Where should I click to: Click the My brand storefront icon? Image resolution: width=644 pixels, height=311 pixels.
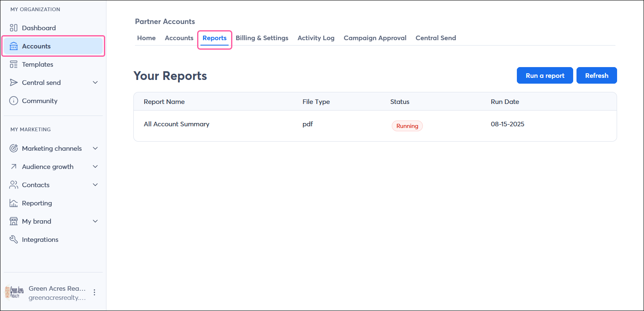pyautogui.click(x=14, y=221)
